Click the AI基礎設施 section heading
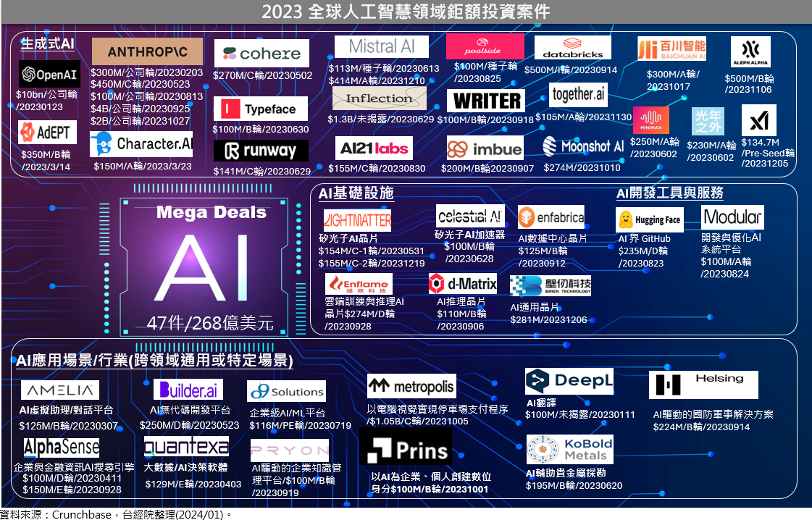This screenshot has width=812, height=520. (x=356, y=193)
